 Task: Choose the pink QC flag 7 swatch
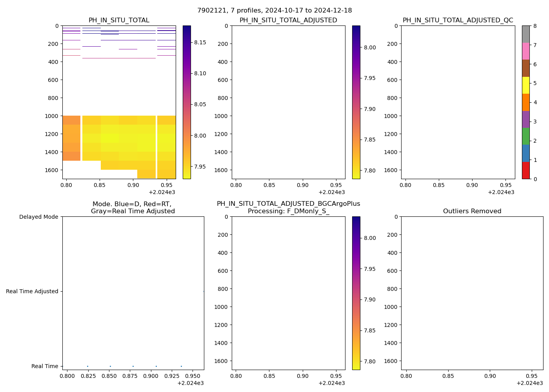[x=525, y=51]
